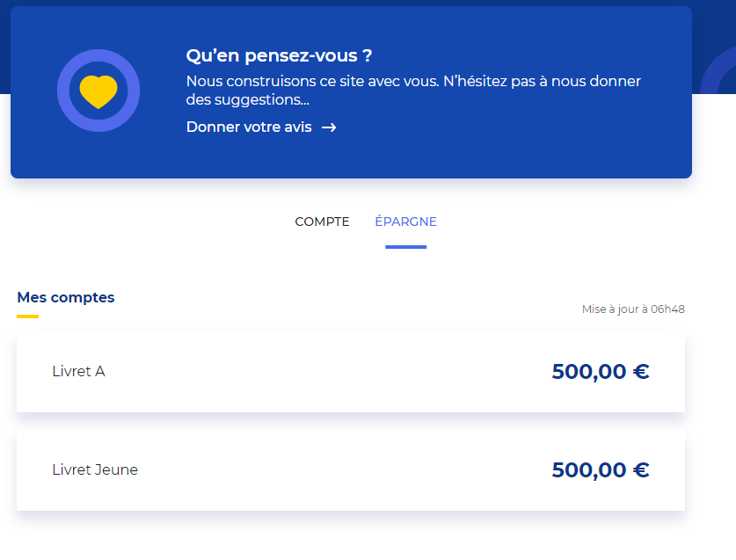Viewport: 736px width, 560px height.
Task: Click the blue underline beneath ÉPARGNE
Action: 405,247
